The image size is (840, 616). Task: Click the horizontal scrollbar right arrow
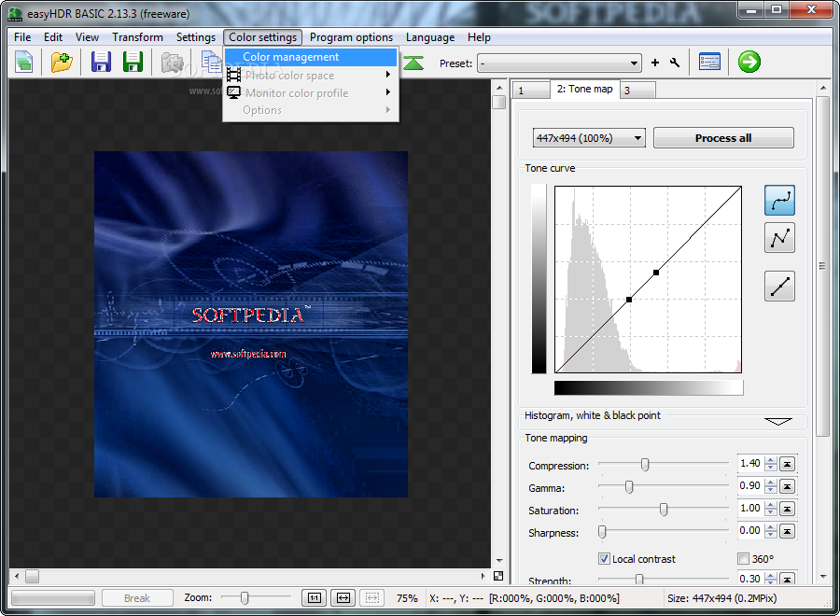point(483,577)
